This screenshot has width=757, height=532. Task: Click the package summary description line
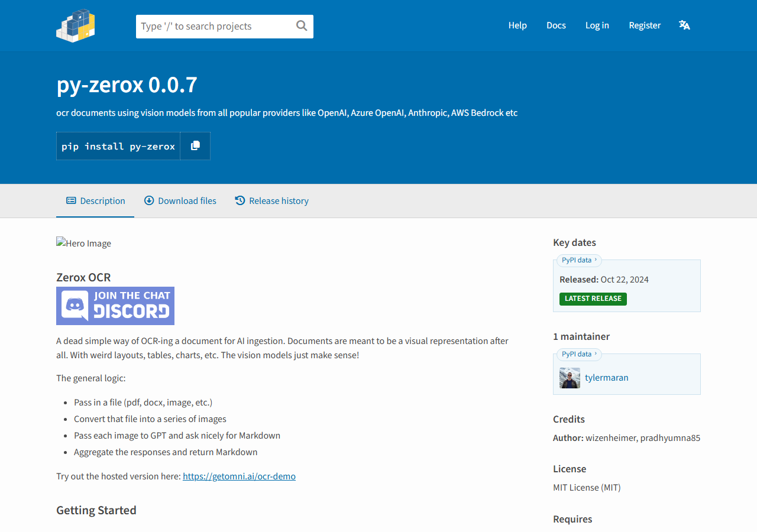coord(287,113)
